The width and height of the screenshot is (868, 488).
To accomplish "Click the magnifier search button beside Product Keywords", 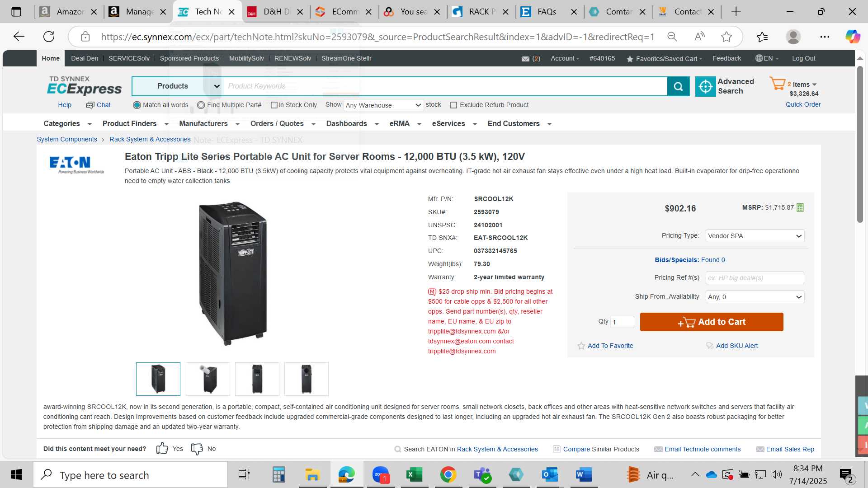I will pyautogui.click(x=678, y=86).
